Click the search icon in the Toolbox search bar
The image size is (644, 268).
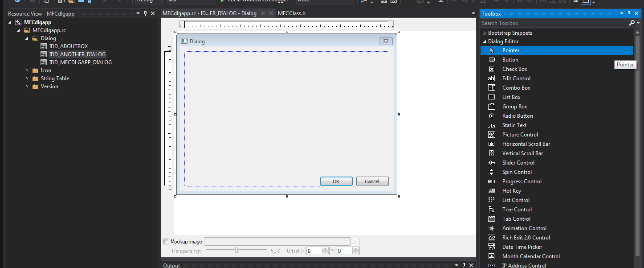[632, 23]
